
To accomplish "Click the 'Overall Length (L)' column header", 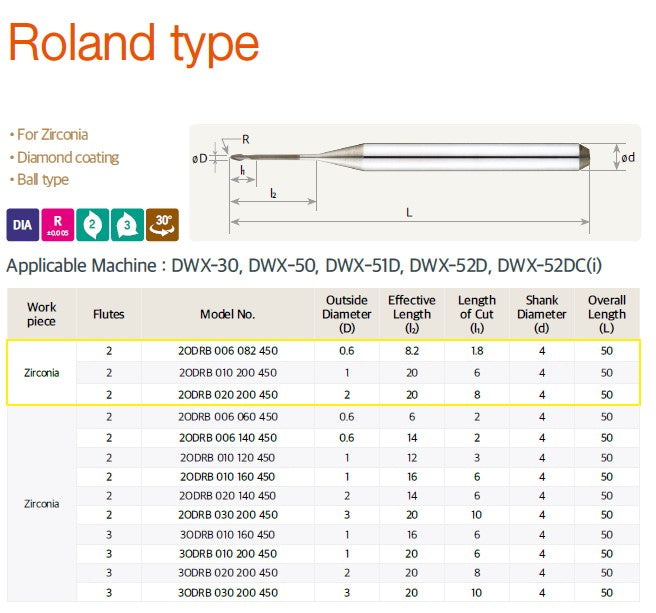I will tap(607, 314).
